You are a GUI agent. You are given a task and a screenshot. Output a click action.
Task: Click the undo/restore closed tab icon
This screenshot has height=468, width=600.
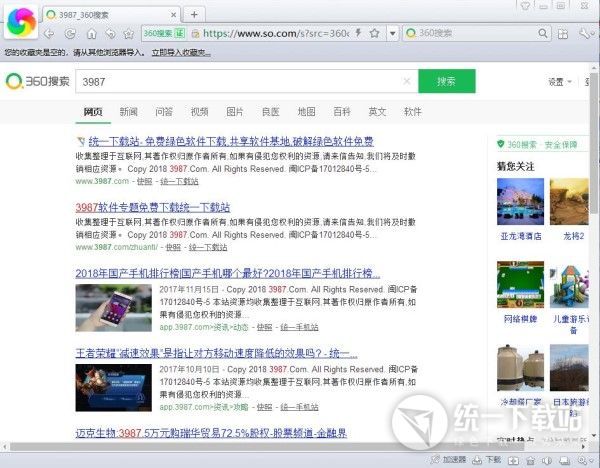pos(110,34)
